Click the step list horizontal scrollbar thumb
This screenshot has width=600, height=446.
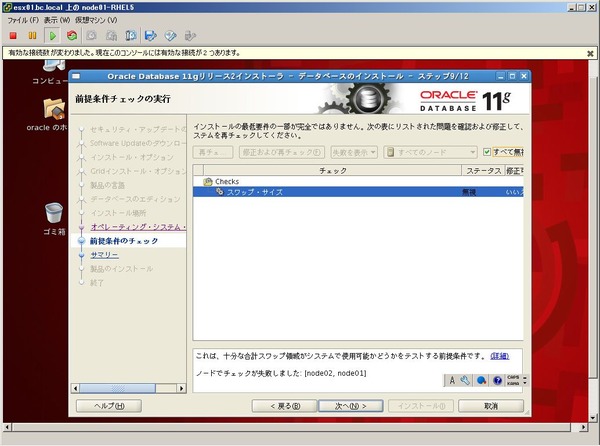tap(117, 388)
